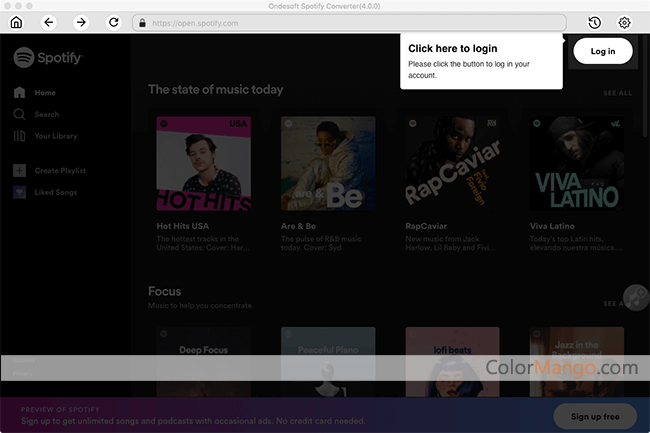650x433 pixels.
Task: Open Liked Songs in sidebar
Action: click(x=54, y=192)
